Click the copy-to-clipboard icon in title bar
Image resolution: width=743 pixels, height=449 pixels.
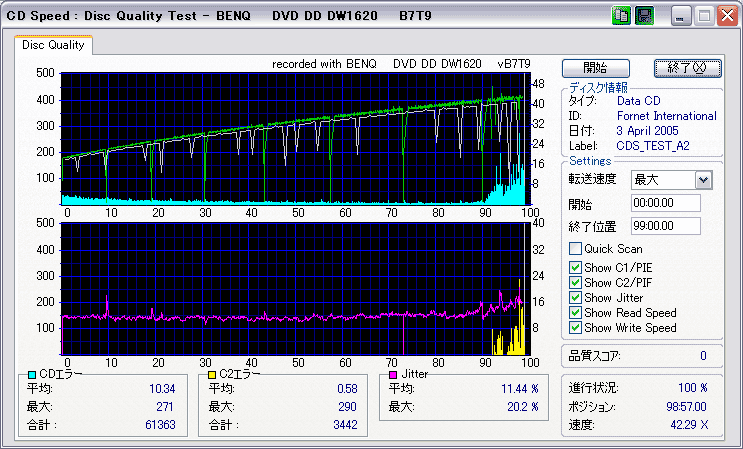(621, 16)
